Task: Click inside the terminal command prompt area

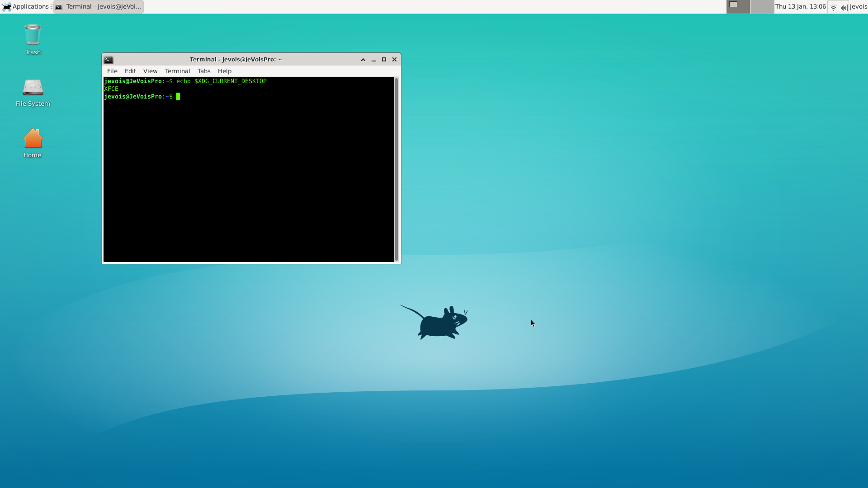Action: click(x=249, y=172)
